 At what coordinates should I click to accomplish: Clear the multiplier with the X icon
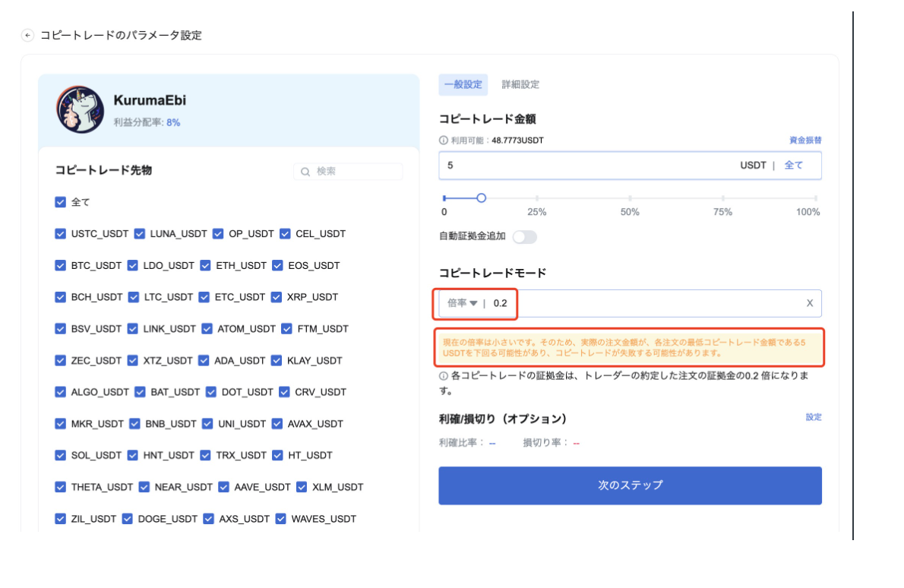click(810, 303)
